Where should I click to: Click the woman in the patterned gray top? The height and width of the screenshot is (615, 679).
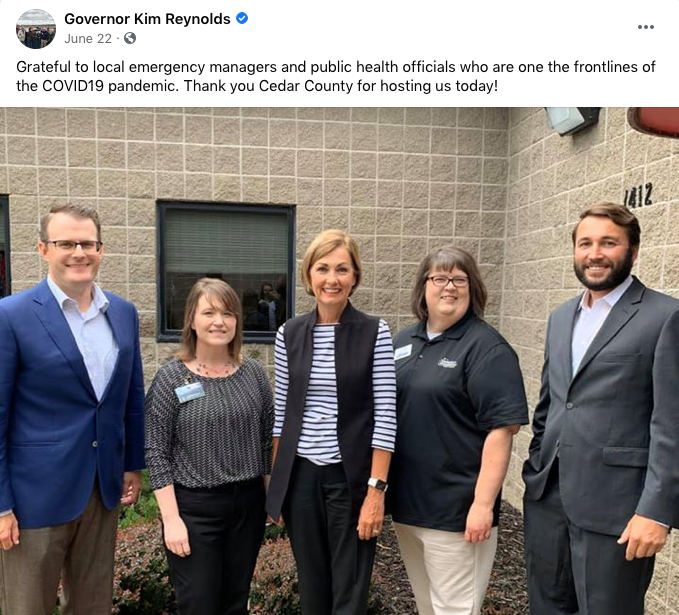tap(210, 446)
